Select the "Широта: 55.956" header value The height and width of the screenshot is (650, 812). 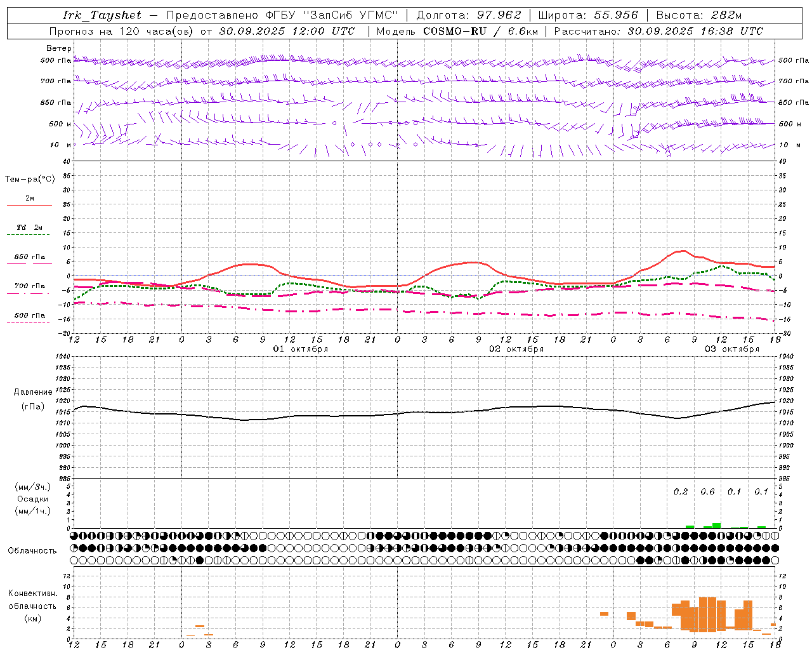tap(588, 15)
